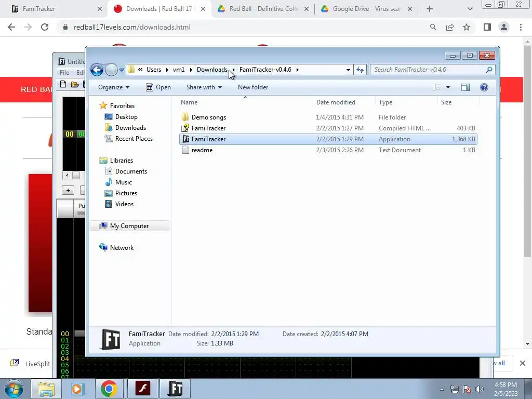Image resolution: width=532 pixels, height=399 pixels.
Task: Click the Explorer refresh button
Action: click(x=360, y=70)
